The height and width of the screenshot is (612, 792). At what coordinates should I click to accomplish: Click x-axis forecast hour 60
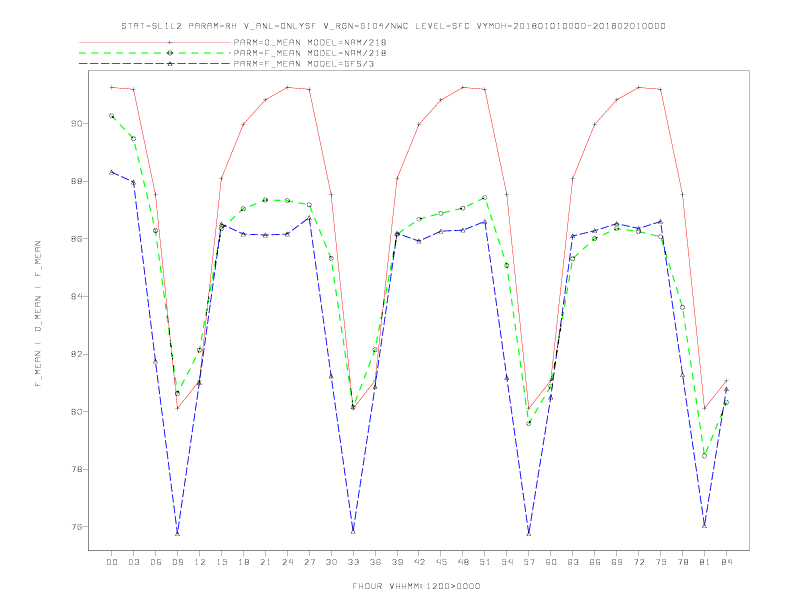click(551, 562)
